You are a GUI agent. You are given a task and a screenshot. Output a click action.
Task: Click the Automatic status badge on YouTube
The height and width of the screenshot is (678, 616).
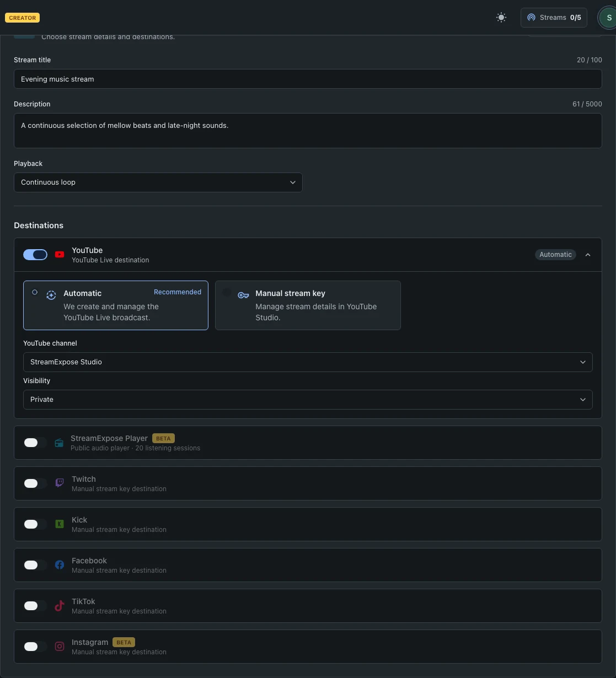click(x=555, y=255)
